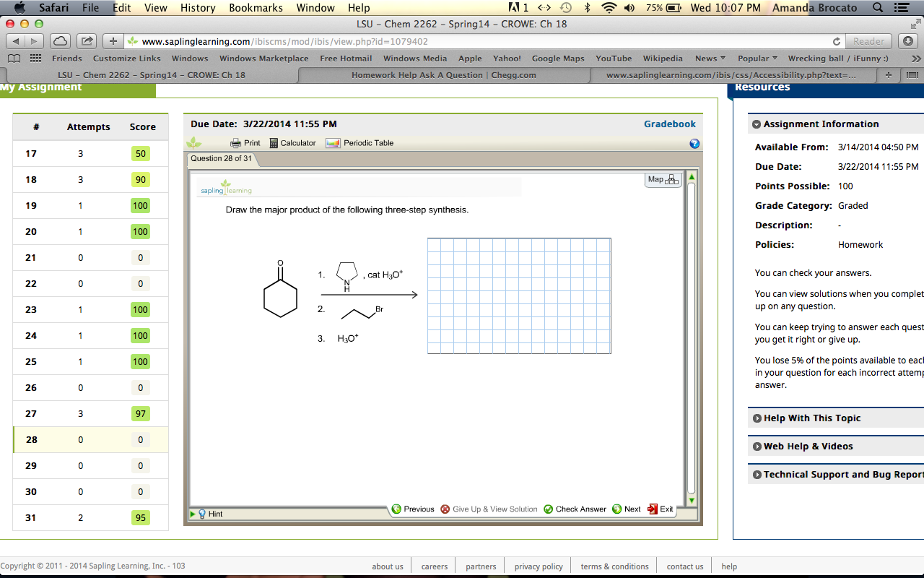Click Safari back navigation button

point(16,41)
